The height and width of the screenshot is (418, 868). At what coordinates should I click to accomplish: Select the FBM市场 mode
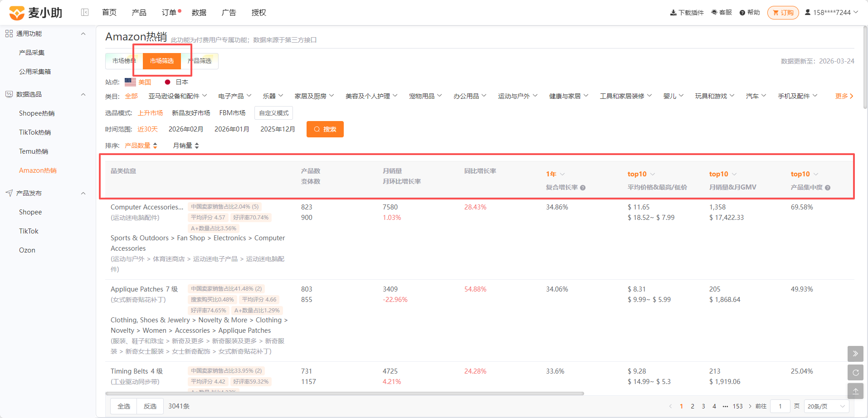coord(232,113)
